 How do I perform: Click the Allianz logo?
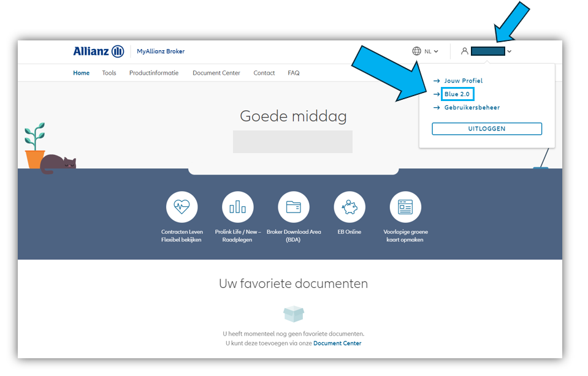[x=98, y=51]
